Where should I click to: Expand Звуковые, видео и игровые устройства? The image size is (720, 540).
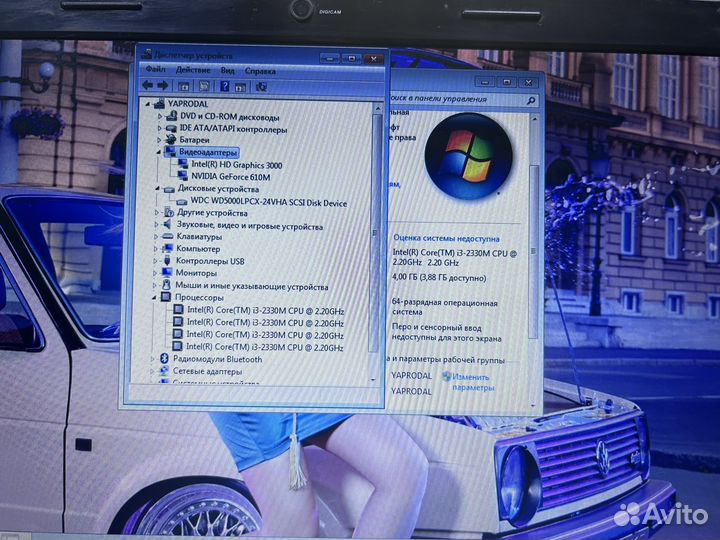(157, 225)
